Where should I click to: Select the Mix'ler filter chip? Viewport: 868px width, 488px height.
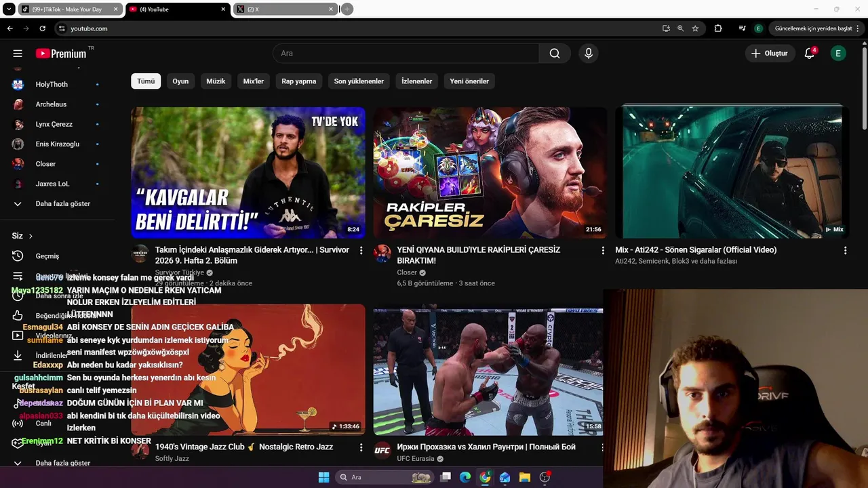tap(254, 81)
